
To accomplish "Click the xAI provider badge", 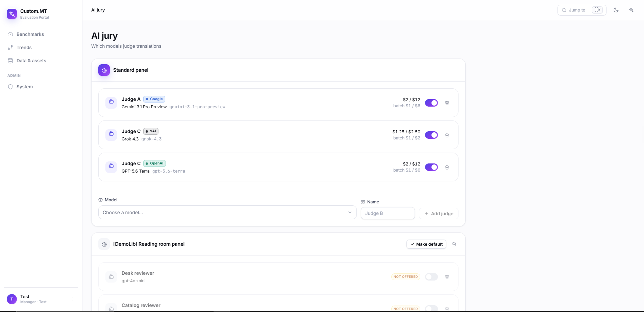I will coord(151,131).
